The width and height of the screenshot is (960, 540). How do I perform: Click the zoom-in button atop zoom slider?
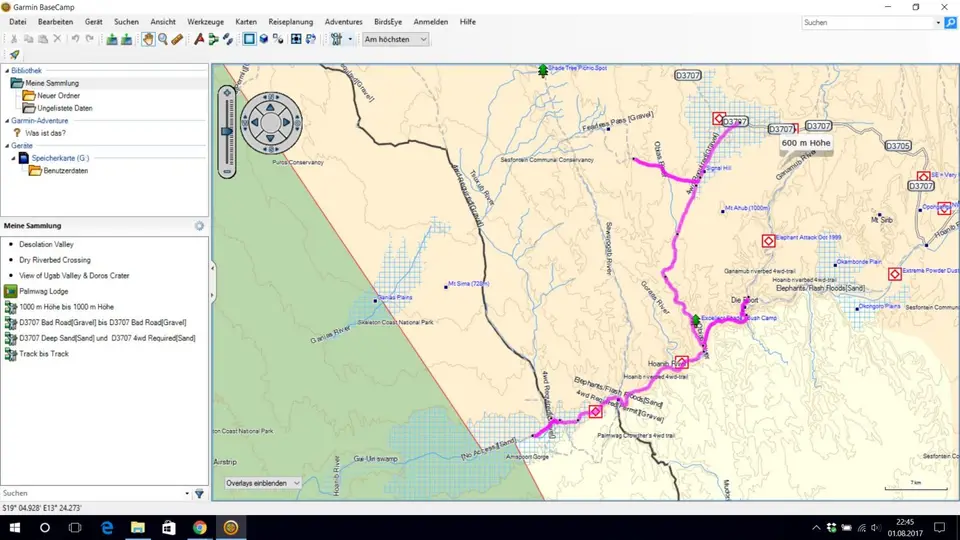[x=227, y=93]
